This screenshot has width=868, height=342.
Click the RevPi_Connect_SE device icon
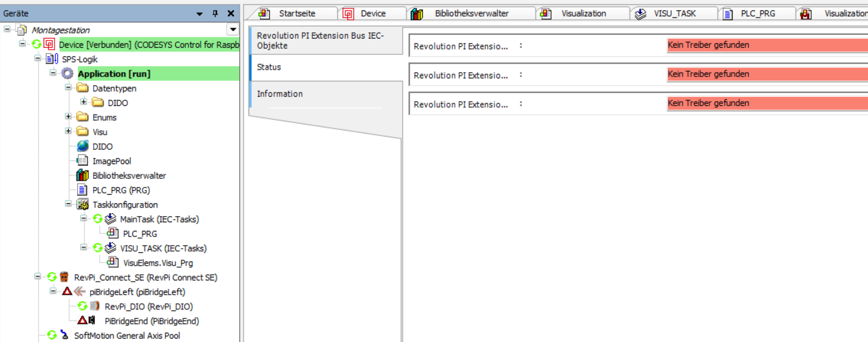coord(64,277)
